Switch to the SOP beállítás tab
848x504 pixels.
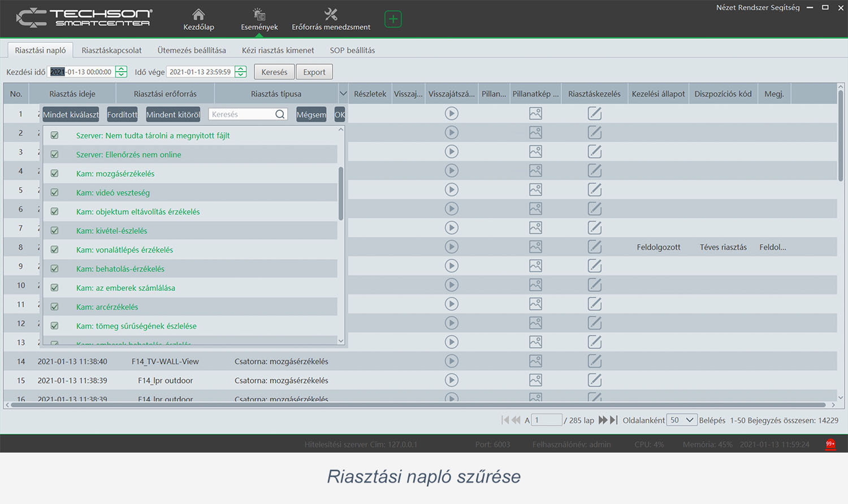(x=352, y=50)
